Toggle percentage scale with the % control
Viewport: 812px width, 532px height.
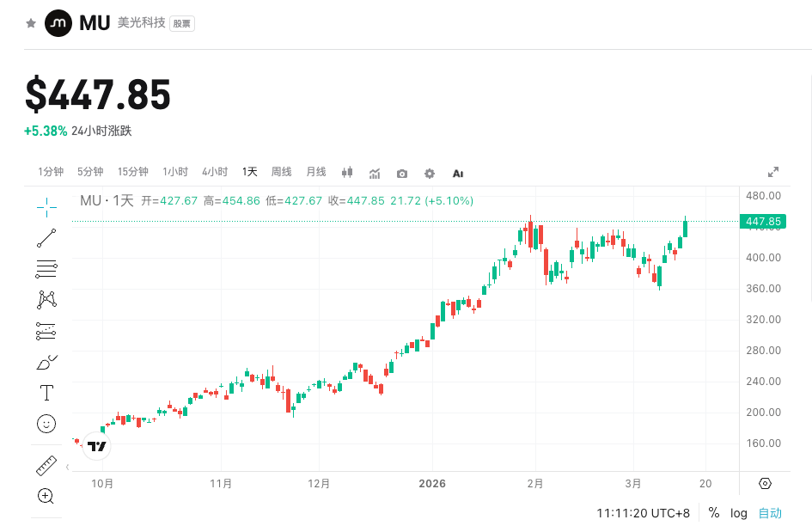tap(713, 513)
